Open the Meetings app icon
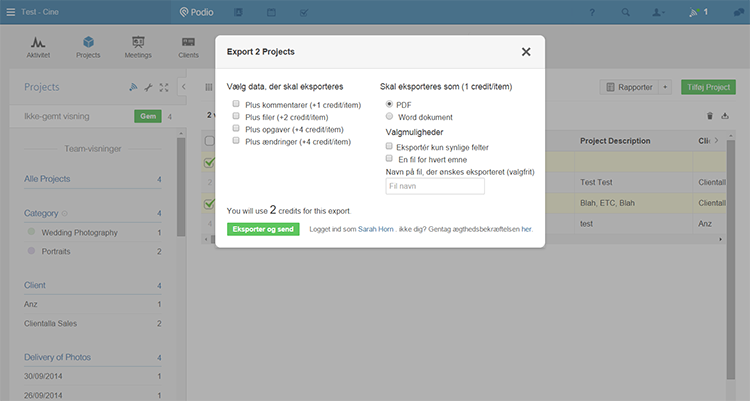This screenshot has height=401, width=750. [140, 43]
